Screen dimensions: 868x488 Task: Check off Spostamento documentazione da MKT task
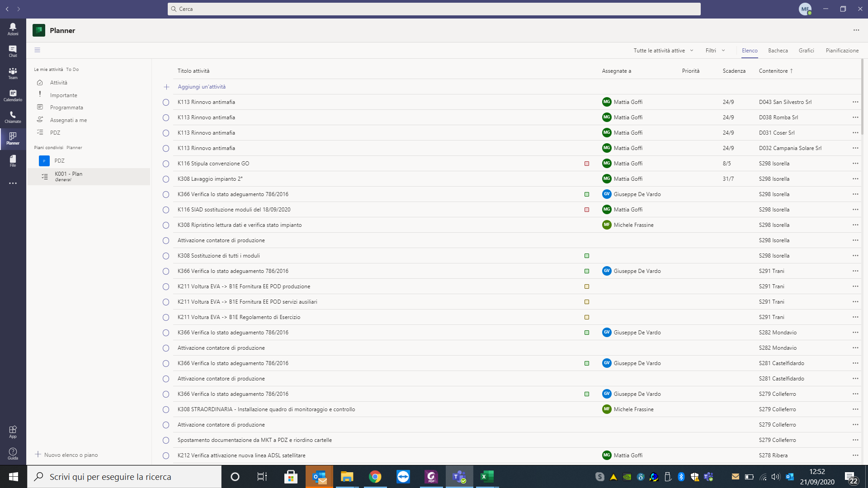pos(166,440)
